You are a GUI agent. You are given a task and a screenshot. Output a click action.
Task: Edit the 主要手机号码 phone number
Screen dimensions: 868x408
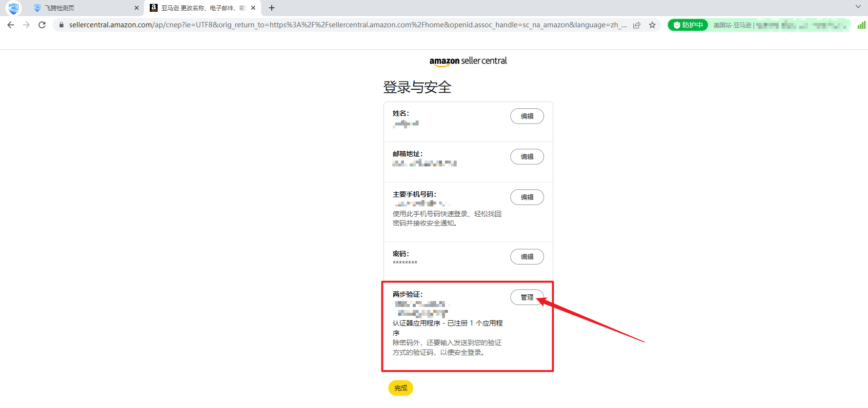[527, 197]
